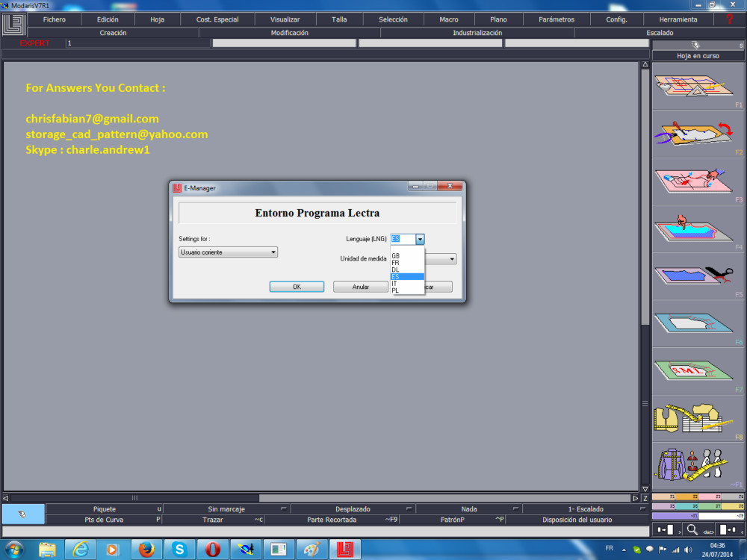Click the Hoja en curso header
This screenshot has height=560, width=747.
point(698,56)
